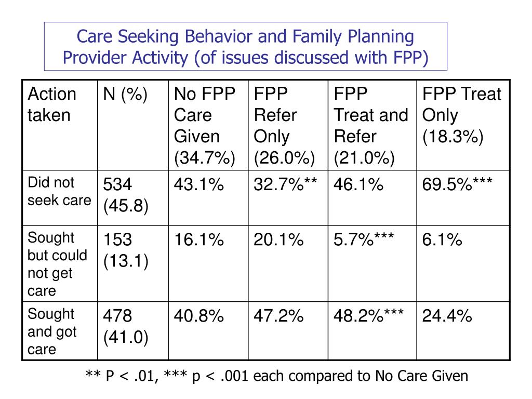Select the 6.1% table cell
532x399 pixels.
coord(442,240)
